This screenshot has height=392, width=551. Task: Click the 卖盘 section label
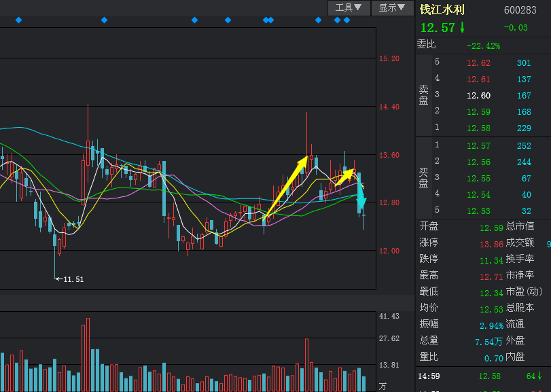pyautogui.click(x=423, y=95)
